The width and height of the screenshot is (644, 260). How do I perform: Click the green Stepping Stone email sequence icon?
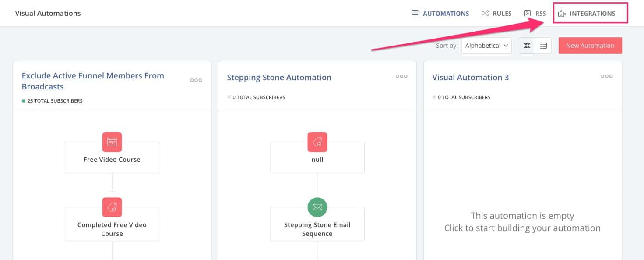[317, 207]
